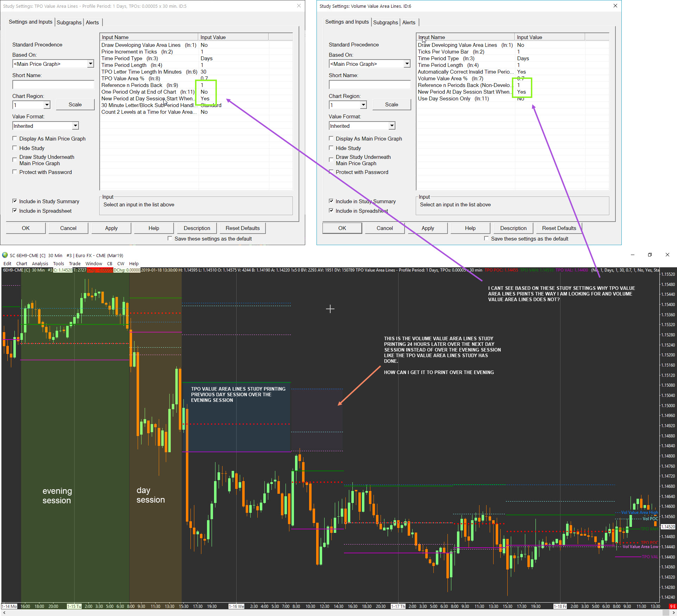This screenshot has width=677, height=616.
Task: Switch to Subgraphs tab in TPO dialog
Action: click(x=69, y=22)
